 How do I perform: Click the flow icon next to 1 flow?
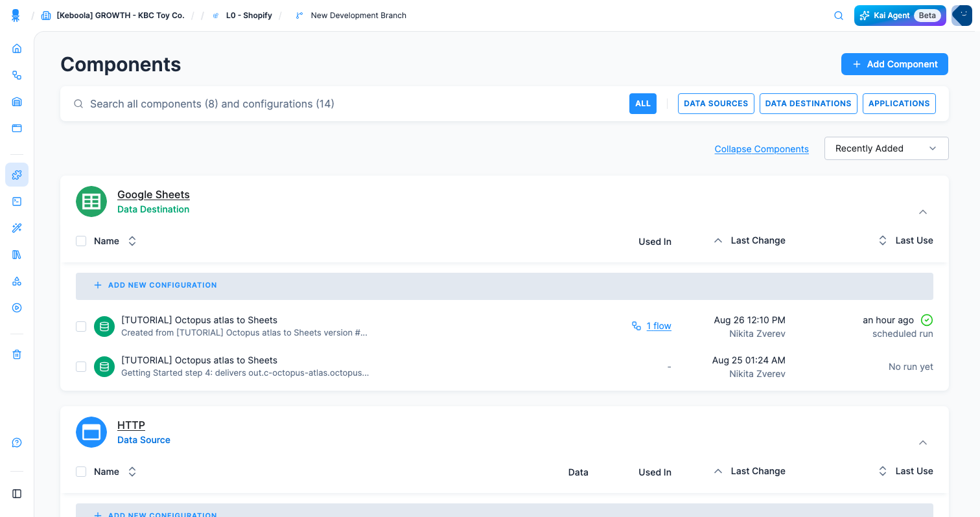(x=636, y=326)
